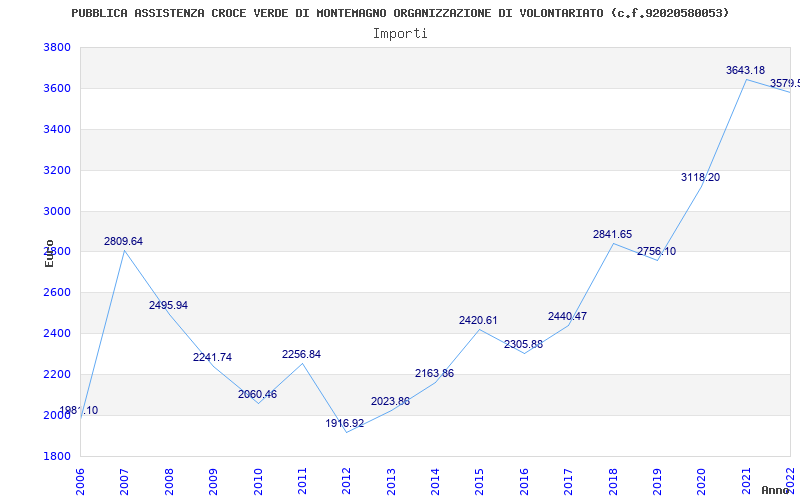Click the 3000 y-axis tick label
The height and width of the screenshot is (500, 800).
tap(57, 211)
